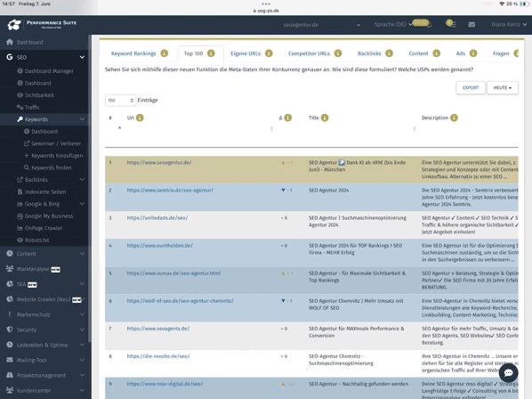The width and height of the screenshot is (532, 399).
Task: Expand Google & Bing sidebar submenu
Action: click(x=82, y=204)
